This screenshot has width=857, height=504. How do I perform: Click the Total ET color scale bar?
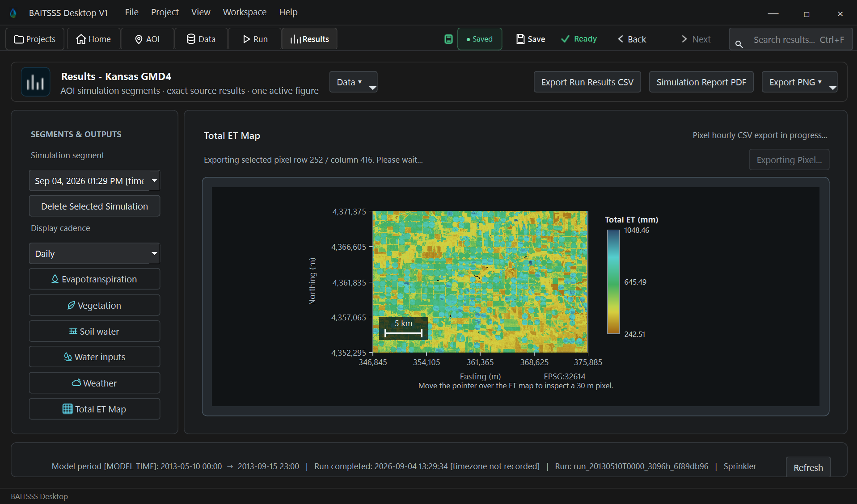click(x=613, y=282)
